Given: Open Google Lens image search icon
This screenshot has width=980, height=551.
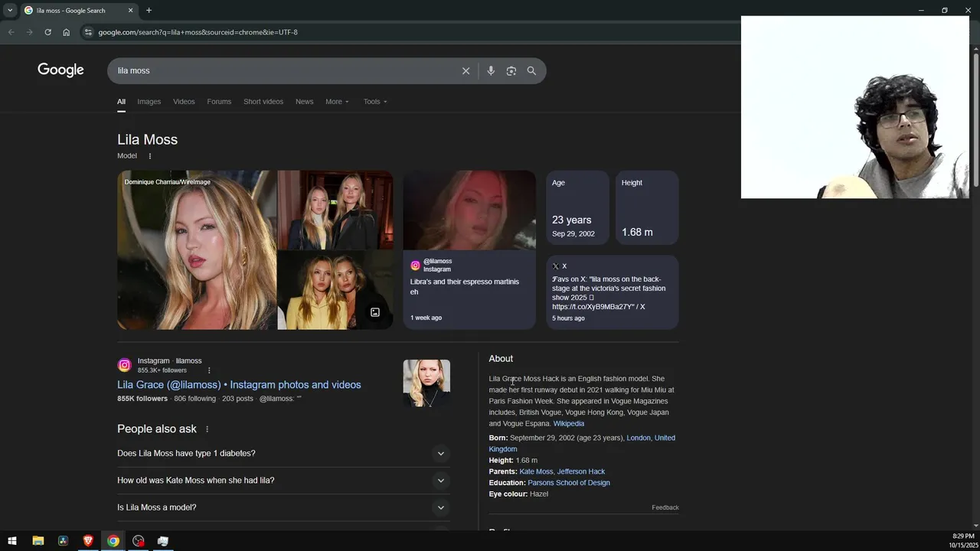Looking at the screenshot, I should (x=511, y=70).
